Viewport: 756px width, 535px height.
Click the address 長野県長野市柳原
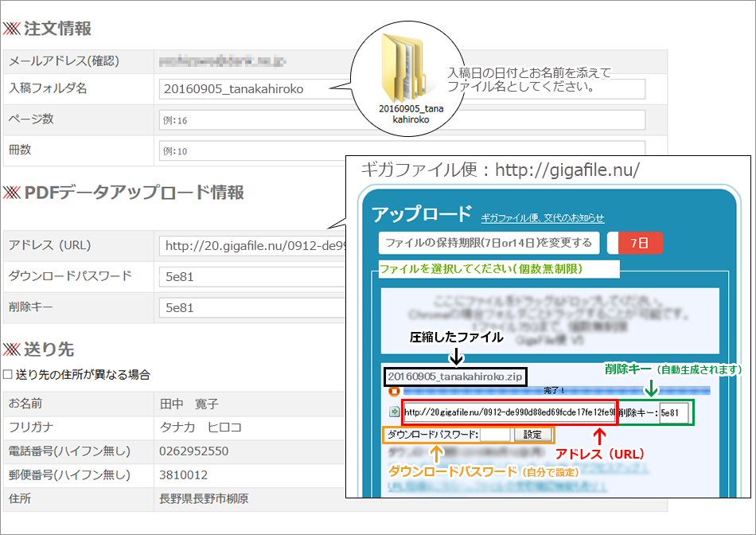pyautogui.click(x=204, y=499)
